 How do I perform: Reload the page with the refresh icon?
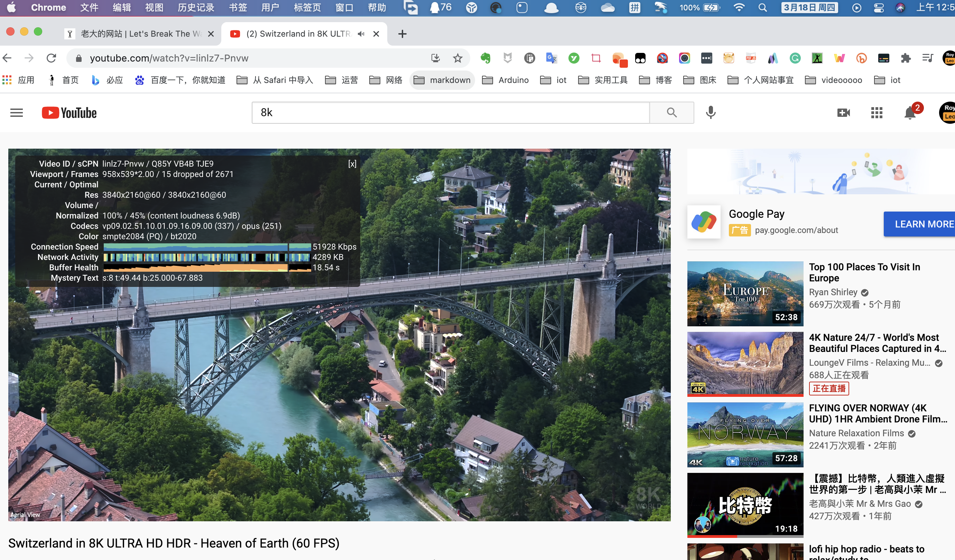point(51,58)
